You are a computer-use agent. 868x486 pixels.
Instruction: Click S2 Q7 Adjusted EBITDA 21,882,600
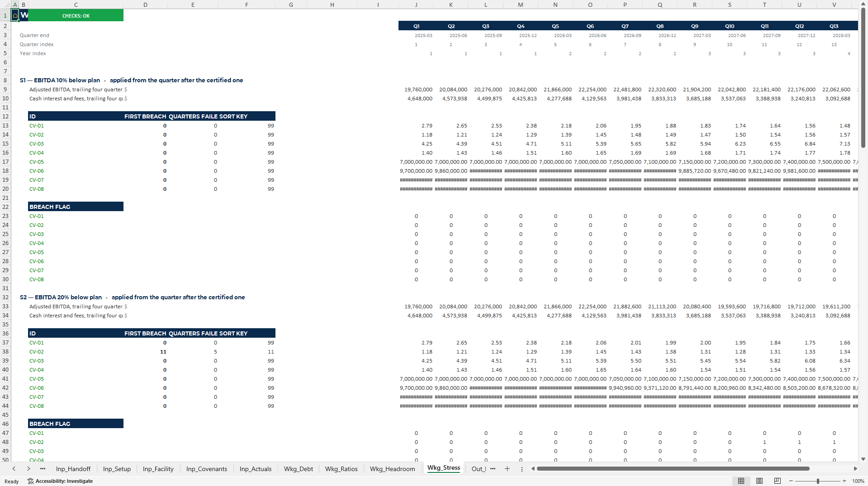[627, 307]
